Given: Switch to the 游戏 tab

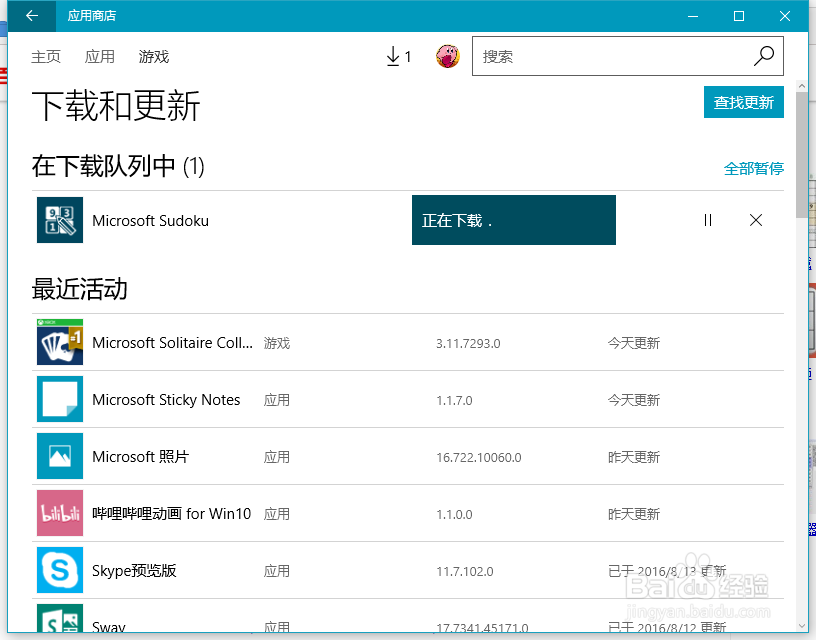Looking at the screenshot, I should pyautogui.click(x=154, y=56).
